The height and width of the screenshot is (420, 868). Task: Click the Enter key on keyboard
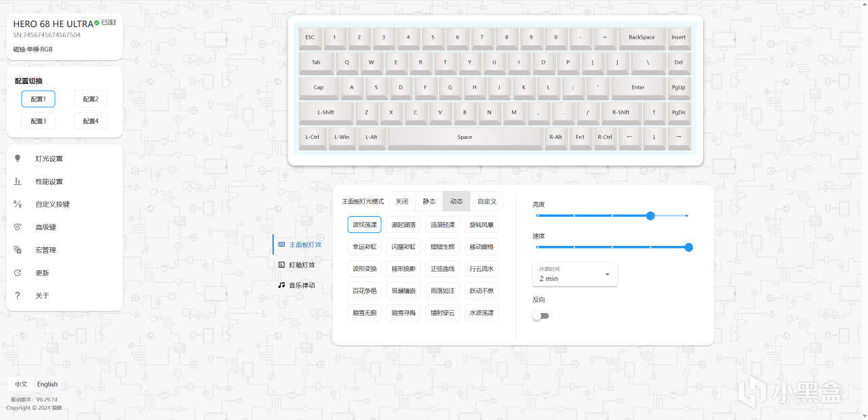[638, 87]
